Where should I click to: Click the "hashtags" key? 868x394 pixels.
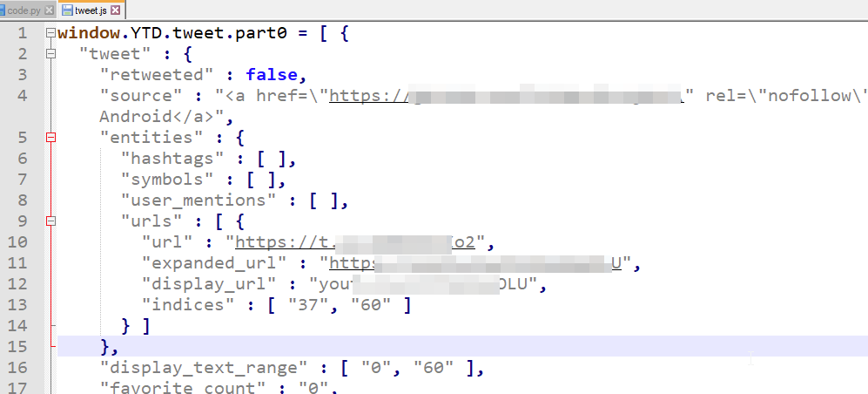172,159
